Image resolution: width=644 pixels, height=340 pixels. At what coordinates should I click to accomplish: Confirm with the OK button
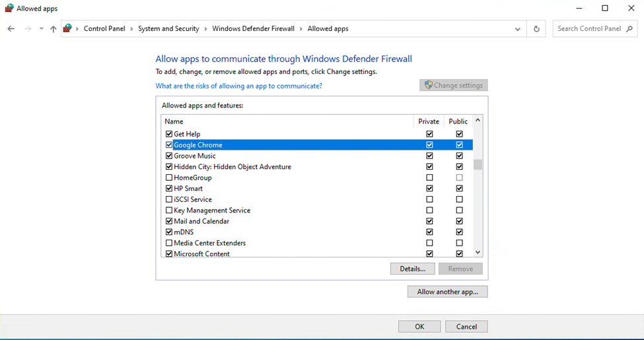click(x=419, y=327)
